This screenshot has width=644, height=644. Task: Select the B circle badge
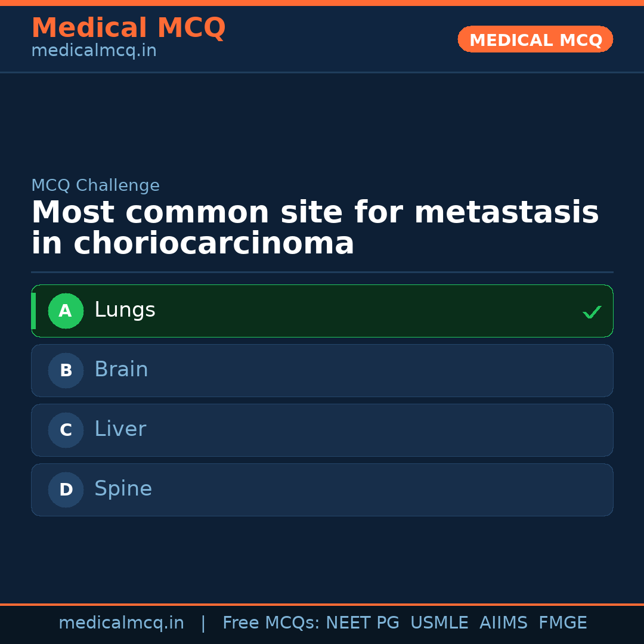66,370
